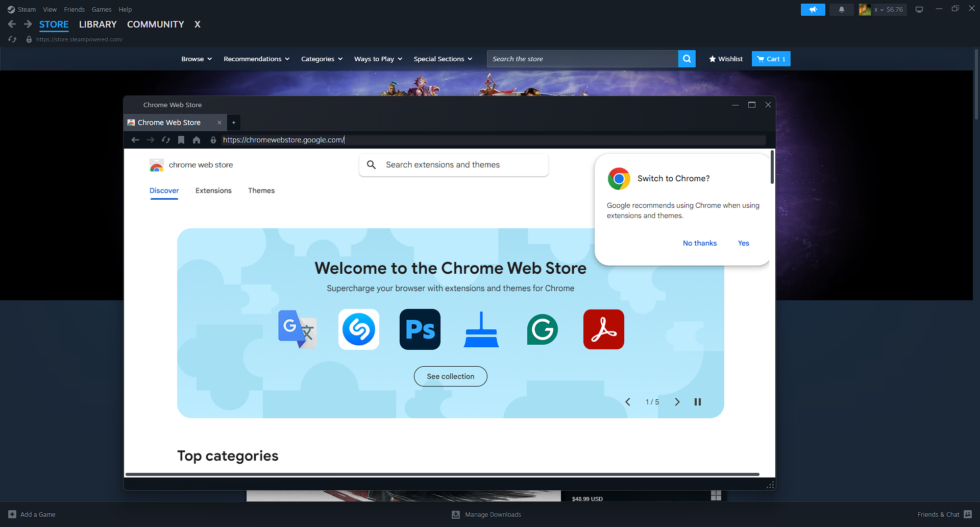Image resolution: width=980 pixels, height=527 pixels.
Task: Click the Steam window vertical scrollbar
Action: [976, 84]
